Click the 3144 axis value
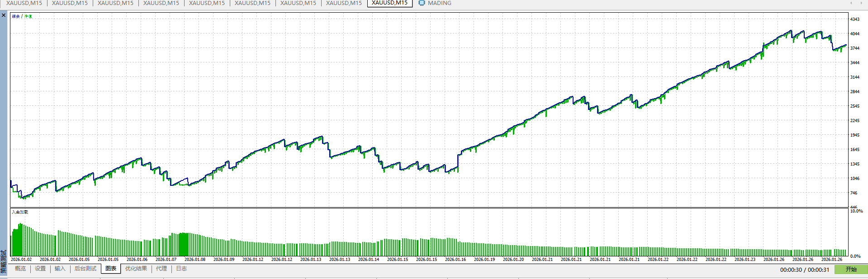Image resolution: width=868 pixels, height=279 pixels. tap(854, 77)
